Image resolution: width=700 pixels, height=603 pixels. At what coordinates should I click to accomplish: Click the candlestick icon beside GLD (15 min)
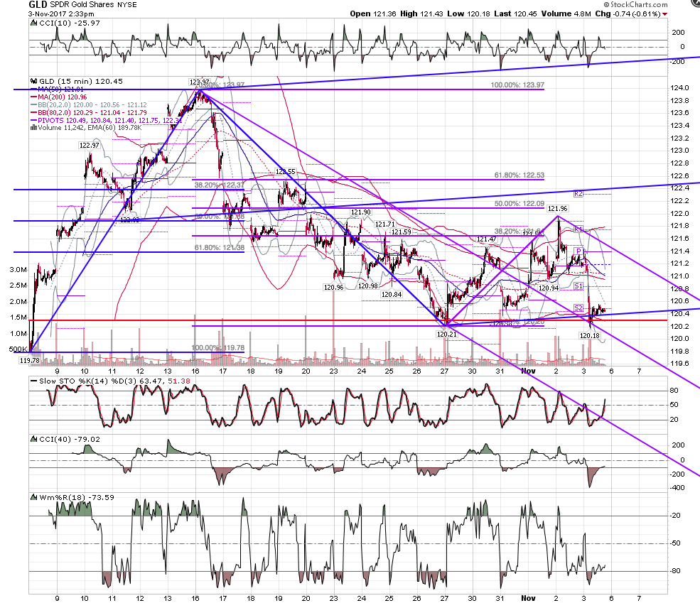click(x=33, y=81)
